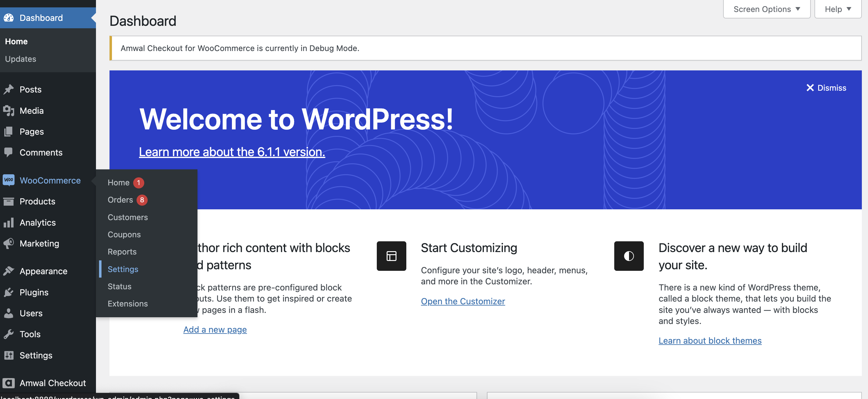Click Learn more about 6.1.1 version

(x=232, y=152)
